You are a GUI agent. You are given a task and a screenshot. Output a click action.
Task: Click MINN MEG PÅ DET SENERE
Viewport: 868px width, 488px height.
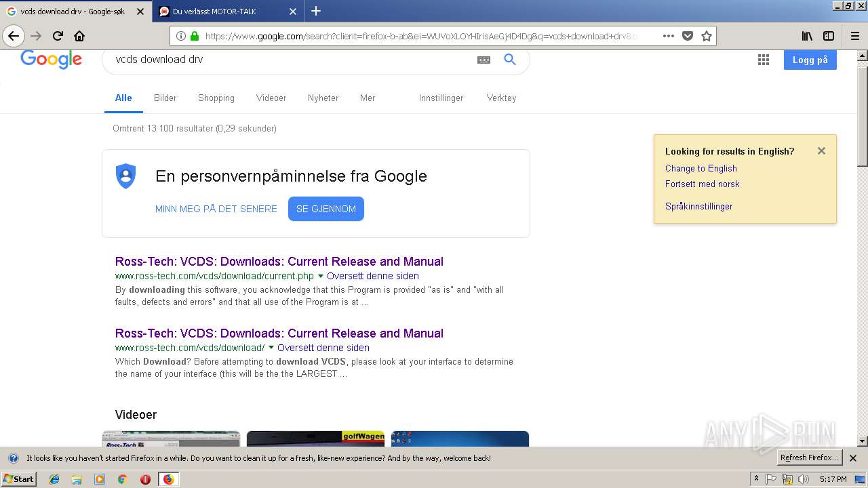click(216, 209)
